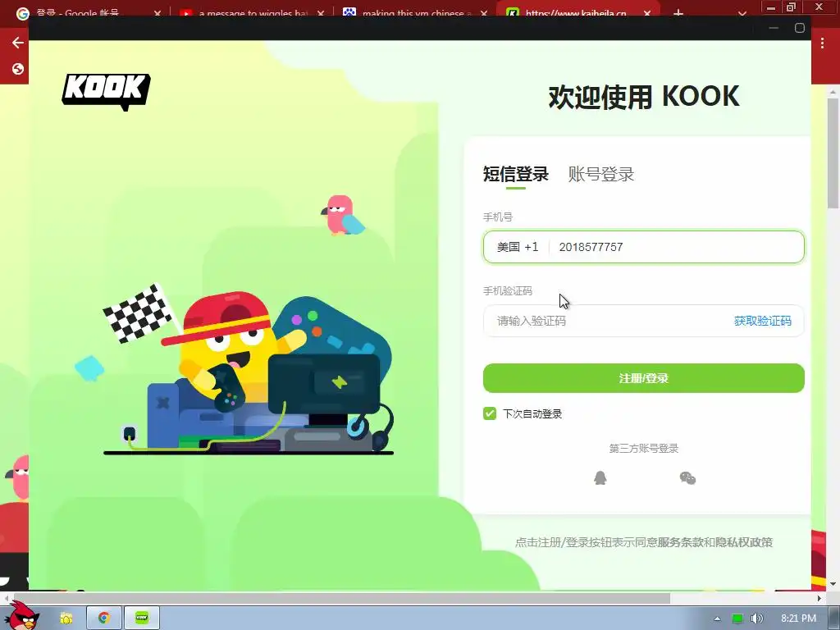Viewport: 840px width, 630px height.
Task: Click the browser back arrow
Action: (18, 43)
